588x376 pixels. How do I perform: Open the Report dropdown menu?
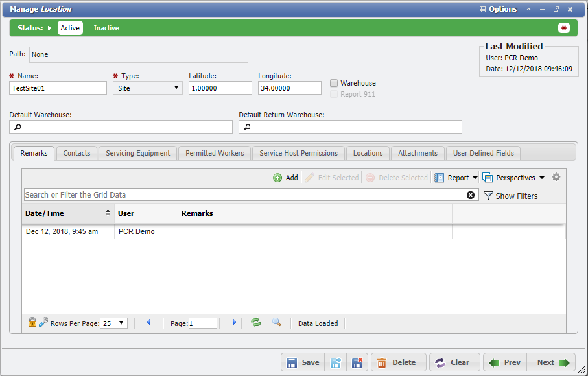[456, 178]
